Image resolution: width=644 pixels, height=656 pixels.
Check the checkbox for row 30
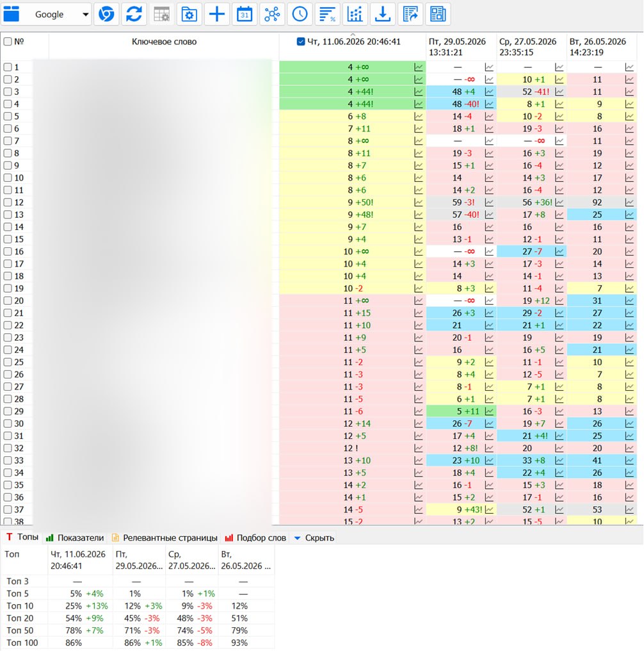[x=8, y=424]
